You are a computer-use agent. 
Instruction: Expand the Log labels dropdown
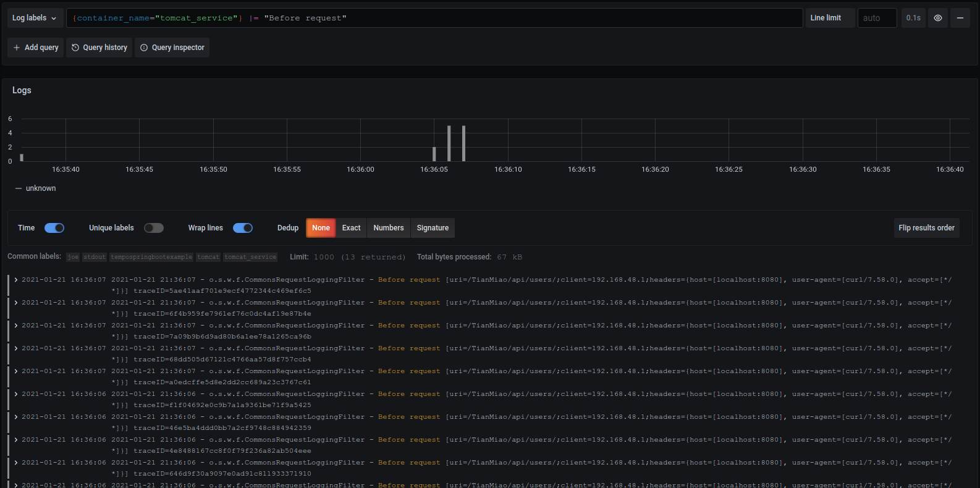pos(35,18)
